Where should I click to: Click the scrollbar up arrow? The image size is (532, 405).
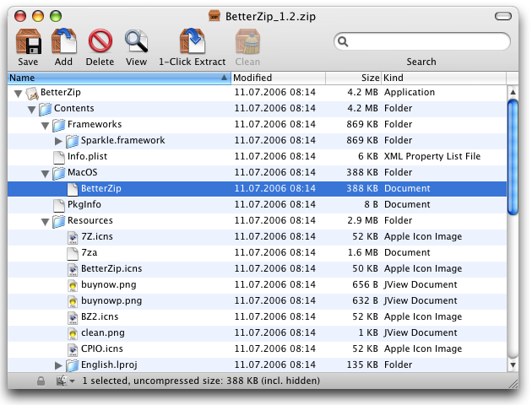pos(513,92)
